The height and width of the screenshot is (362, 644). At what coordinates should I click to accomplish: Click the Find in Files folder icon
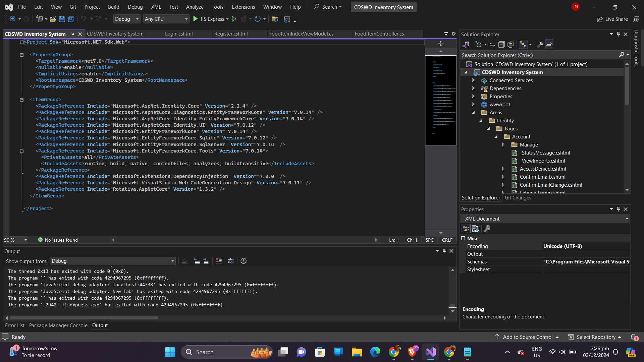pos(275,19)
